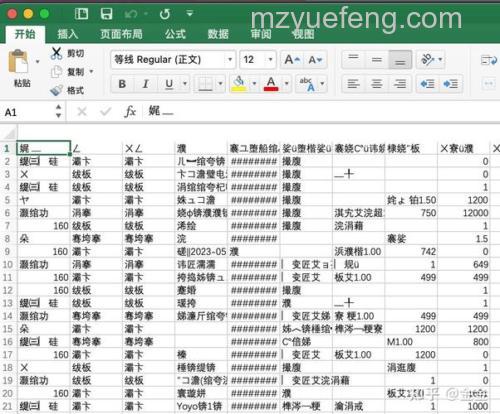Click the 复制 copy button
The image size is (500, 414).
(x=68, y=72)
